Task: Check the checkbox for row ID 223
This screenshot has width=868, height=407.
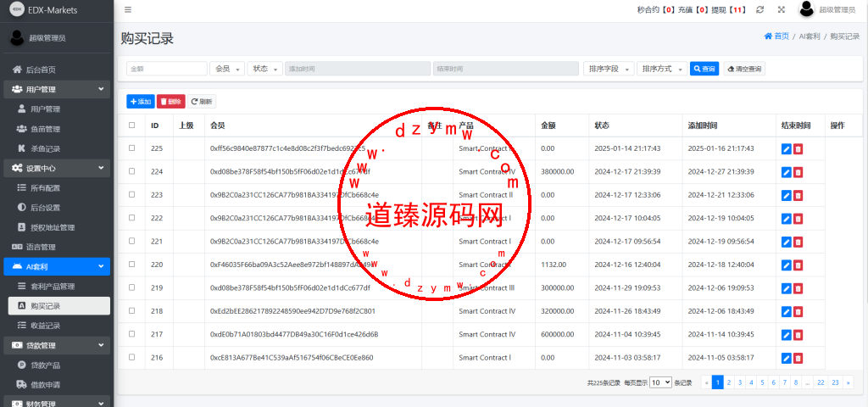Action: pos(131,194)
